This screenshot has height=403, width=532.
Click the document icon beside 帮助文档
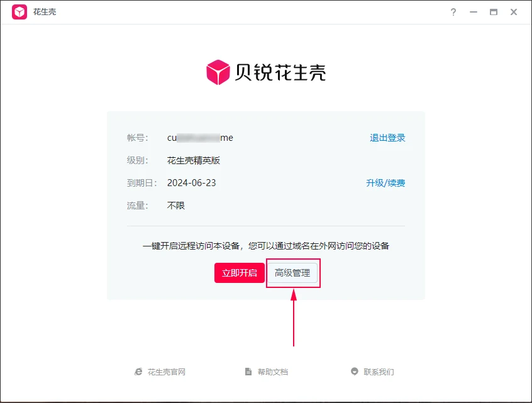(x=248, y=372)
